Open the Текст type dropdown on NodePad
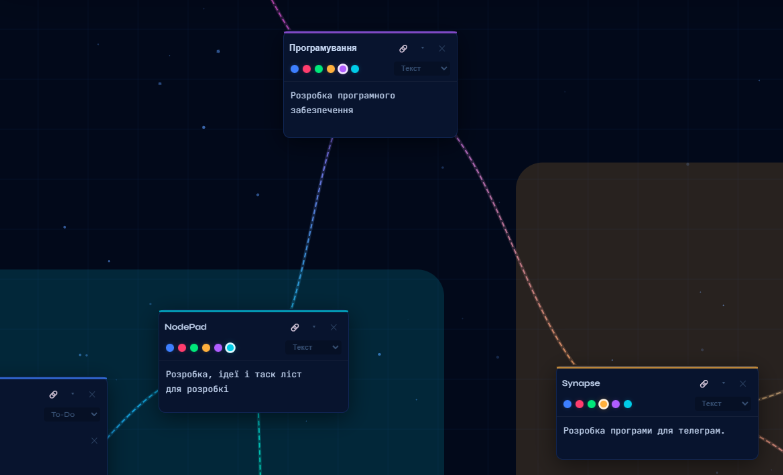 click(313, 347)
